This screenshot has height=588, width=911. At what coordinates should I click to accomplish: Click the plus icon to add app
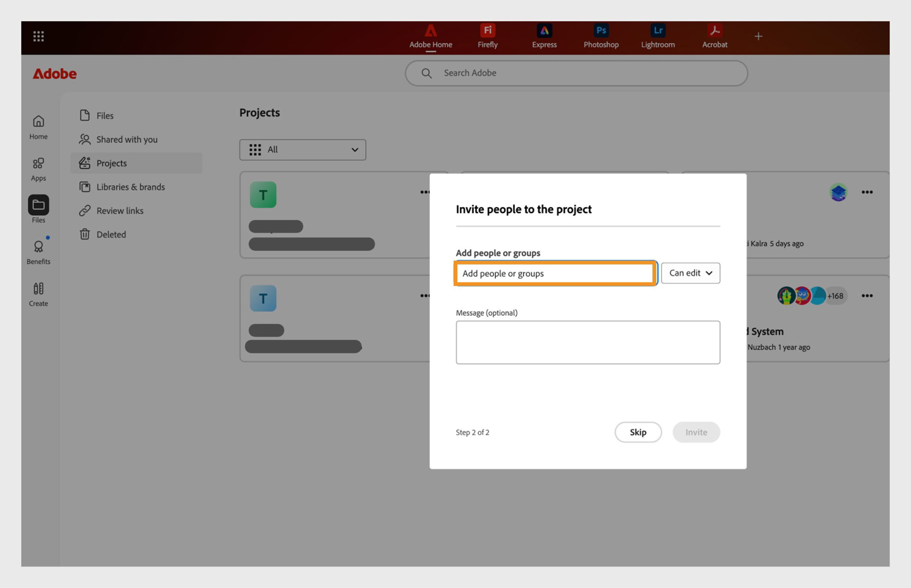(758, 36)
